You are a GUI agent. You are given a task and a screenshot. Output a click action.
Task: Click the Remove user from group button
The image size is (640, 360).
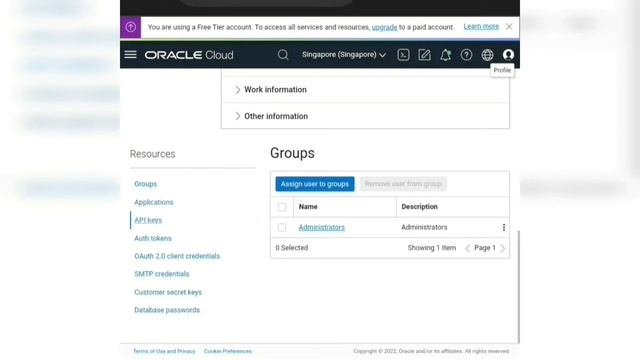pos(403,184)
